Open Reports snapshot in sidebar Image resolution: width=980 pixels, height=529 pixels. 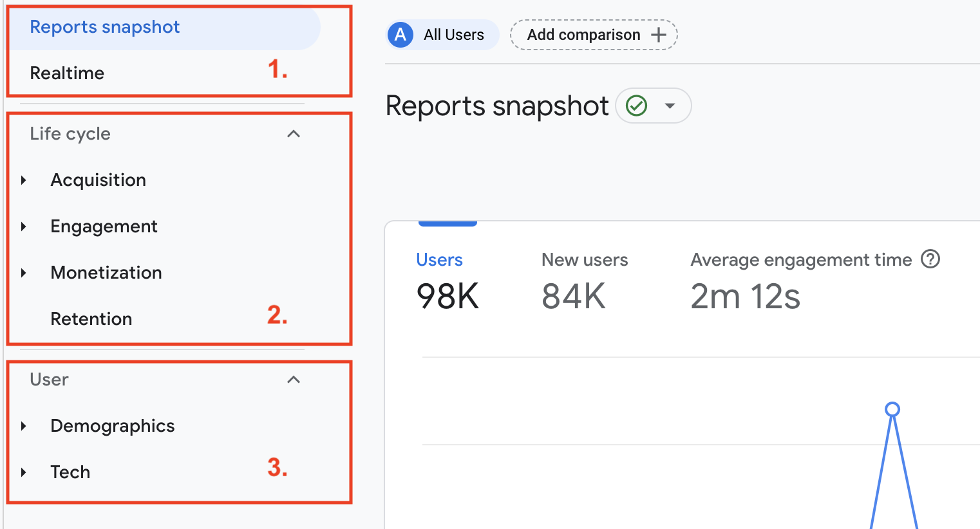[x=105, y=27]
